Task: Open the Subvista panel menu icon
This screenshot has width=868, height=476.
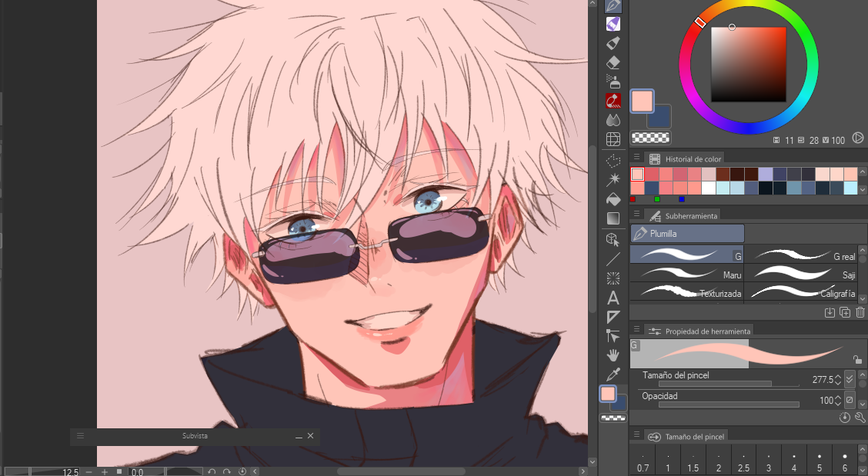Action: [x=80, y=435]
